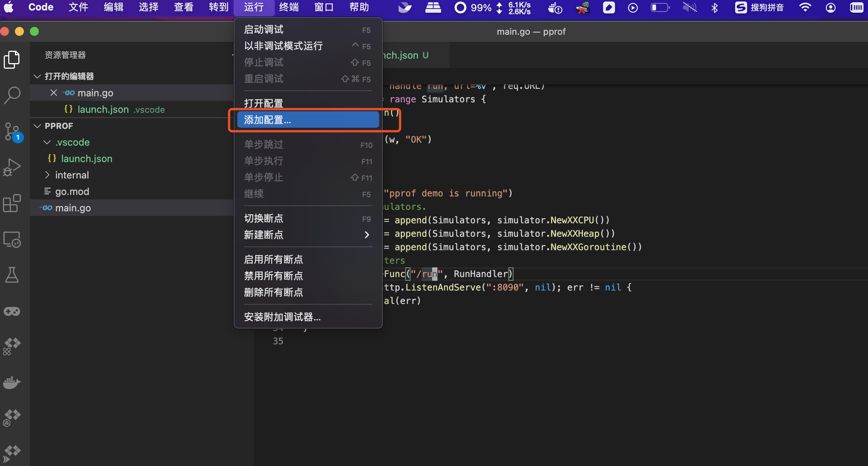This screenshot has height=466, width=868.
Task: Open the Run and Debug sidebar view
Action: [x=12, y=167]
